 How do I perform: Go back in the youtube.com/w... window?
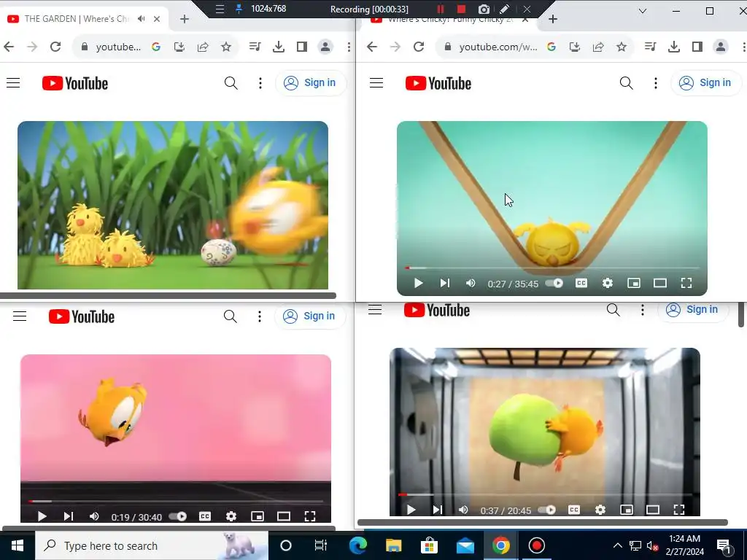coord(372,47)
